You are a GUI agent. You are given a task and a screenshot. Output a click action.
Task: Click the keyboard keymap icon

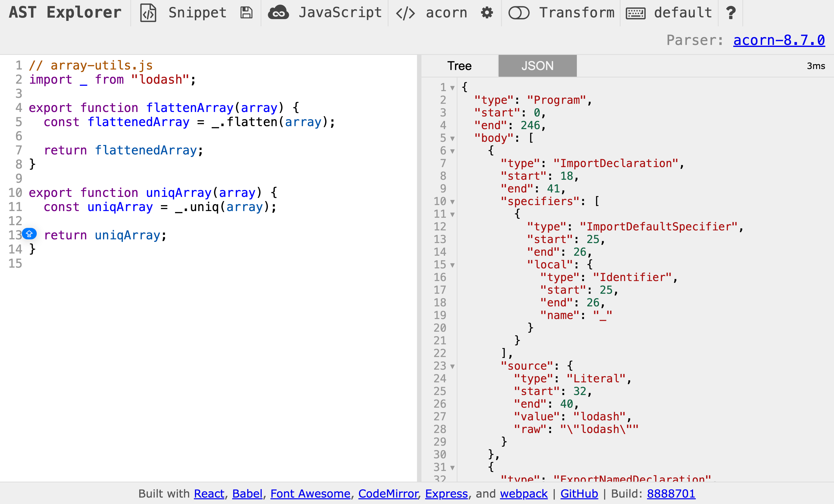635,13
